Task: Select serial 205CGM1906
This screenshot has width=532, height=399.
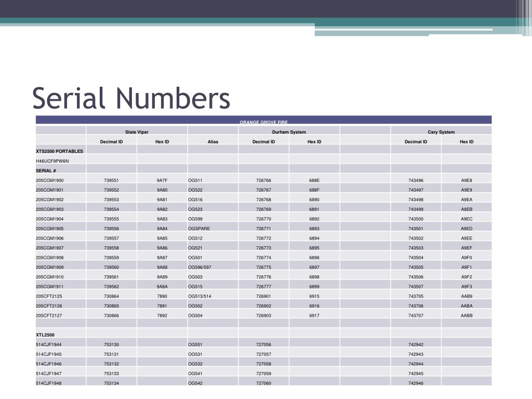Action: pos(49,238)
